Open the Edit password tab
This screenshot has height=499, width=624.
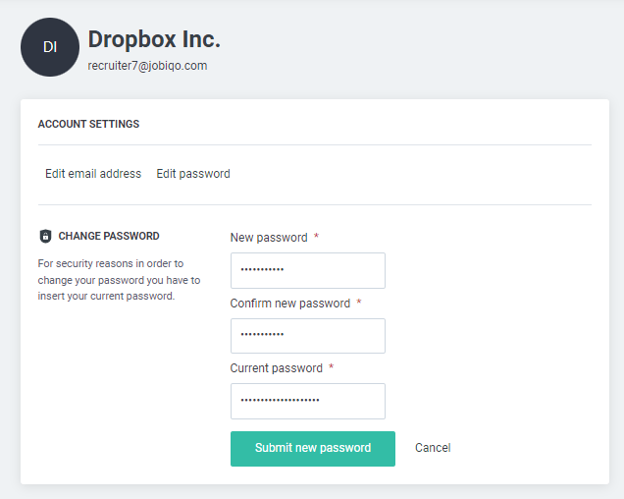[193, 174]
